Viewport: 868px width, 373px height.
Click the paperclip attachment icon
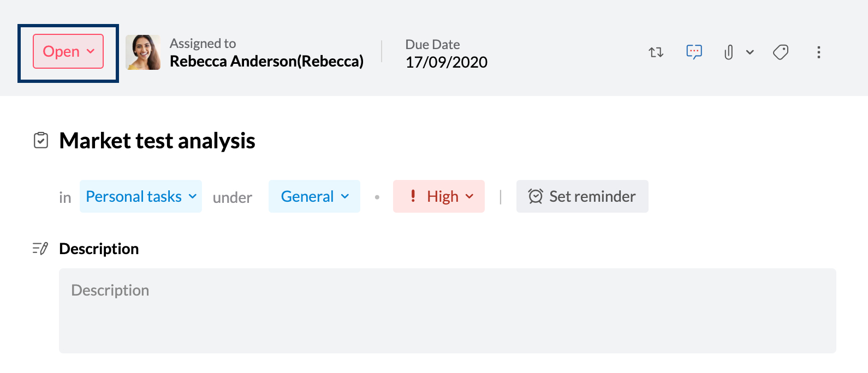(x=728, y=52)
